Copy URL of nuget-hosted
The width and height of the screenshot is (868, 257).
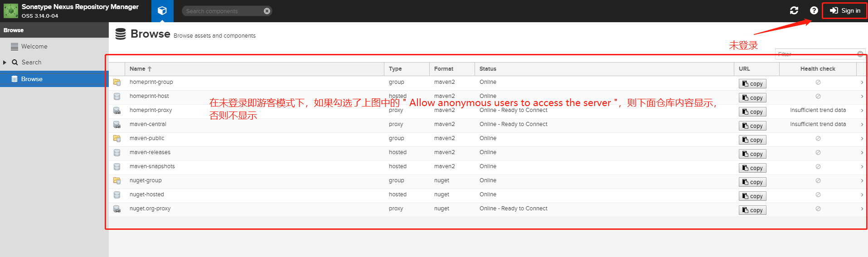pos(752,196)
